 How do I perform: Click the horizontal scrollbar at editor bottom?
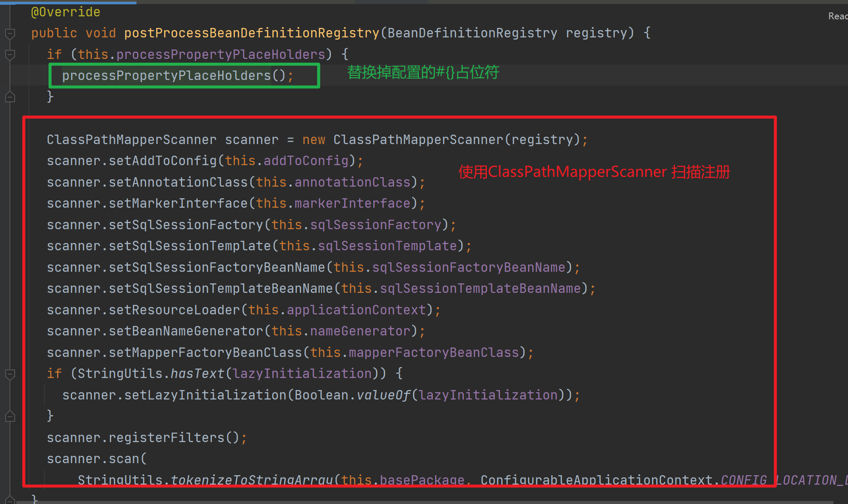tap(424, 502)
